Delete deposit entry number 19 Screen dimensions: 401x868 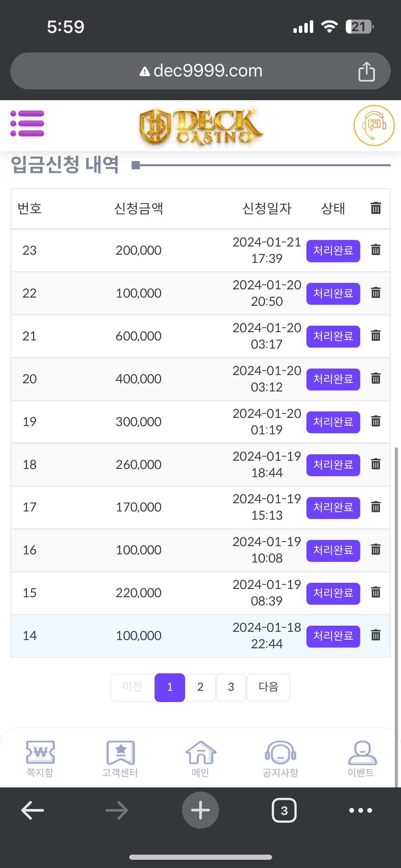[x=376, y=421]
